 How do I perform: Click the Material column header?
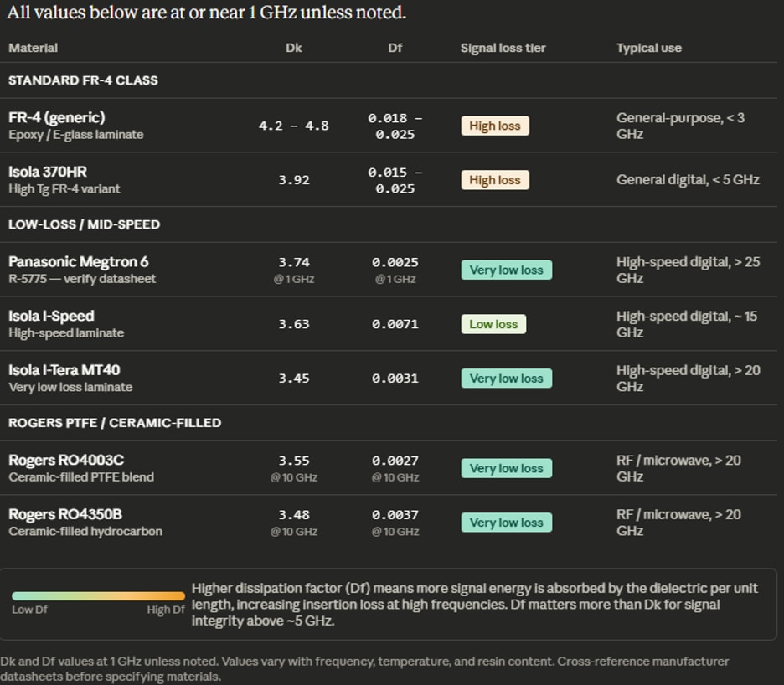pyautogui.click(x=33, y=48)
